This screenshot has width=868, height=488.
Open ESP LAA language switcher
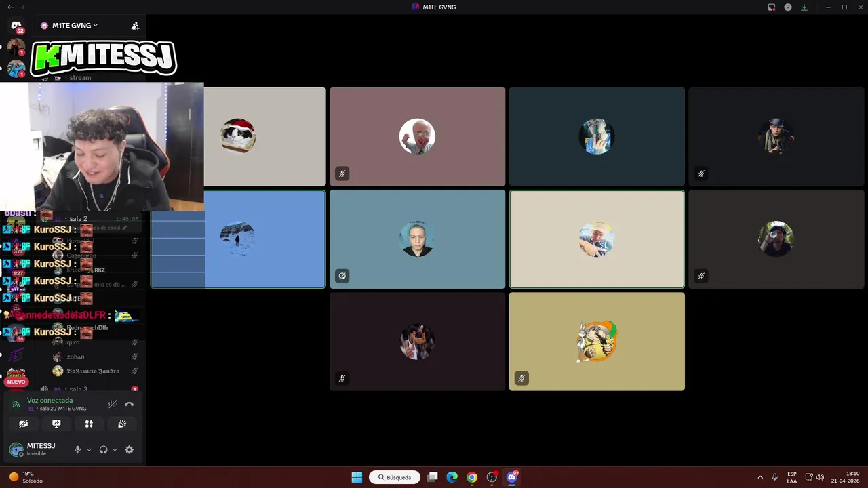[792, 477]
